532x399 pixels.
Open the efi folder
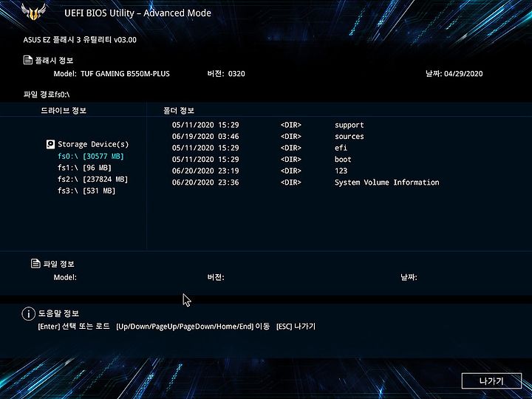coord(341,148)
